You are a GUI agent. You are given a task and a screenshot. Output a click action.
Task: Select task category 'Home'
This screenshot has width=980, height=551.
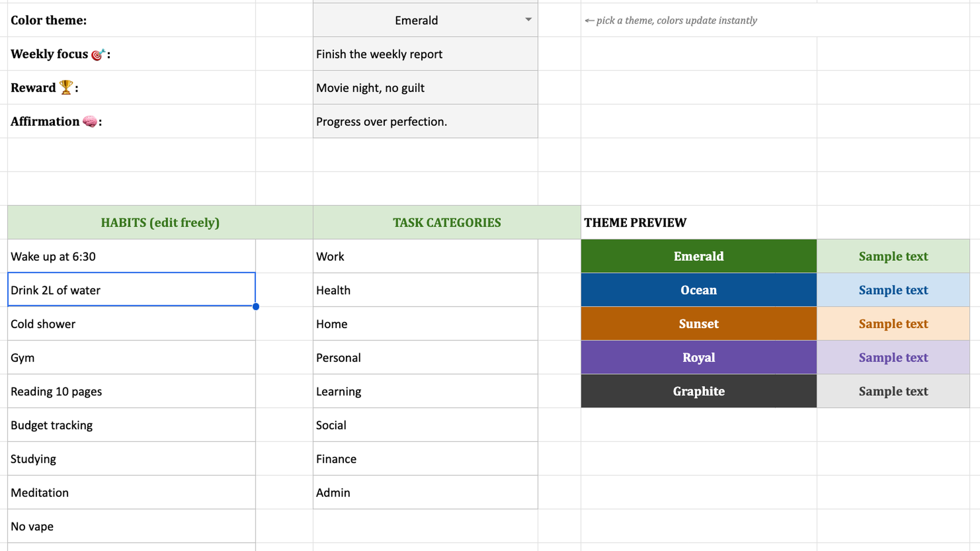425,323
